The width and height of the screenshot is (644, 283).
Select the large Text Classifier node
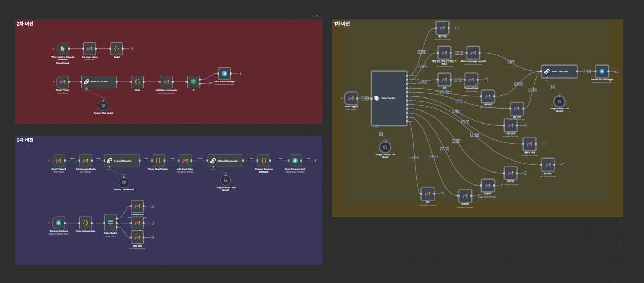[x=389, y=99]
